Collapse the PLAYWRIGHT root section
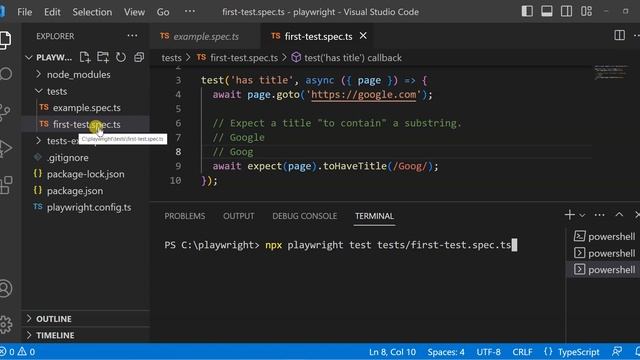Screen dimensions: 640x360 click(x=49, y=57)
